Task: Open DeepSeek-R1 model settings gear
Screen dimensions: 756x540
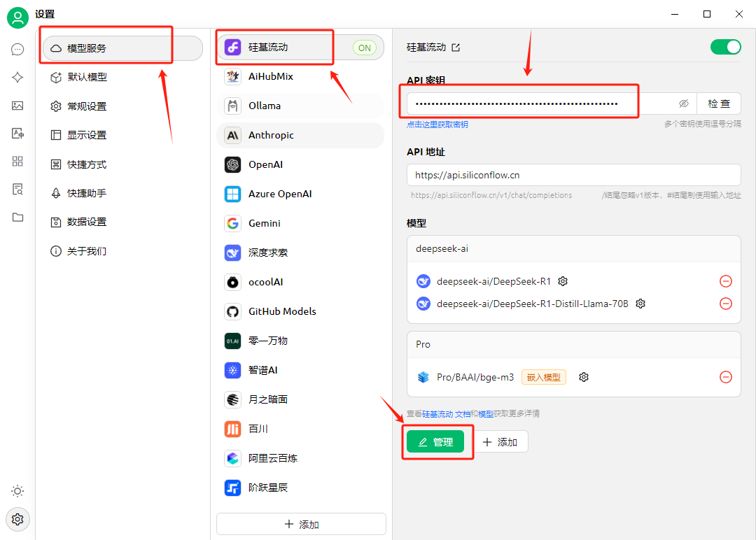Action: (563, 280)
